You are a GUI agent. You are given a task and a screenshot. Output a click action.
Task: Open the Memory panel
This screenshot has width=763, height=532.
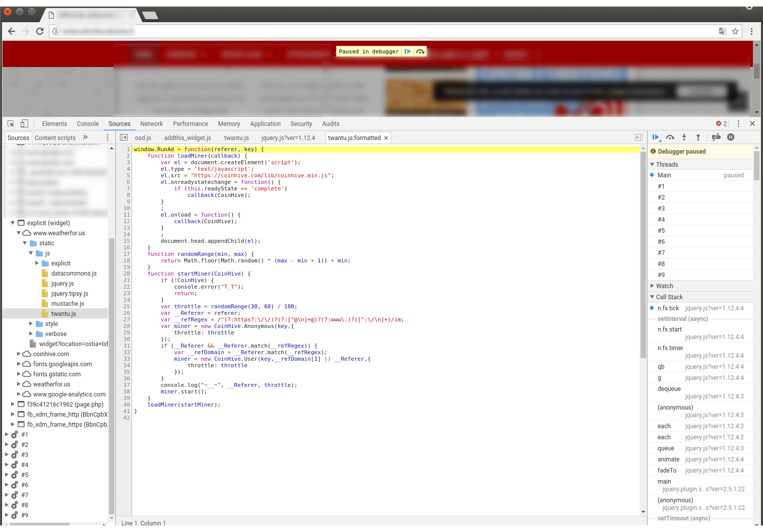pos(229,123)
